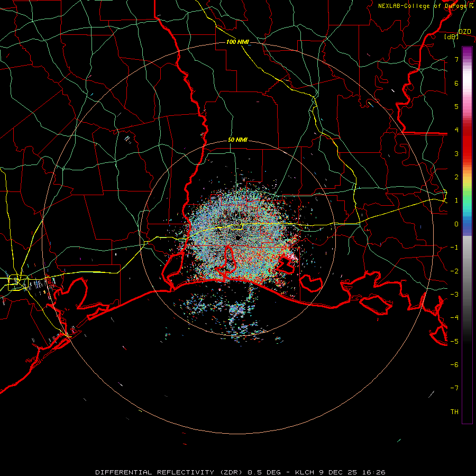Click the 3 value on the color scale

456,153
